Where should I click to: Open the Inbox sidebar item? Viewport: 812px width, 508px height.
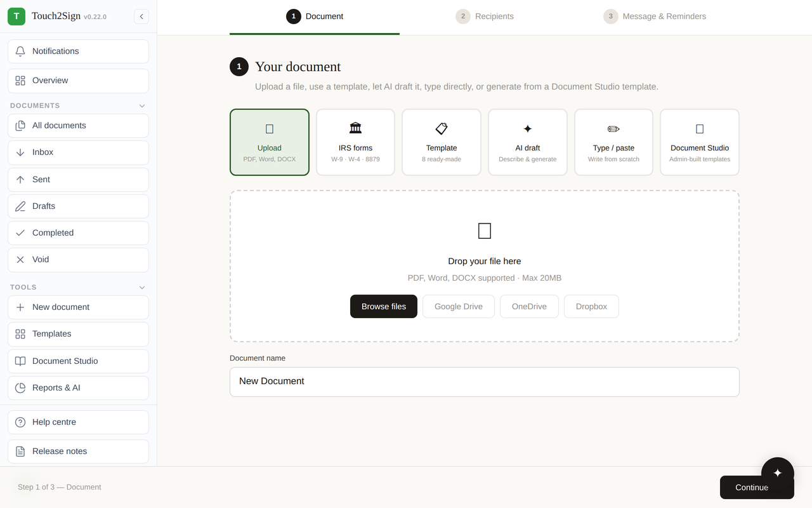point(78,152)
